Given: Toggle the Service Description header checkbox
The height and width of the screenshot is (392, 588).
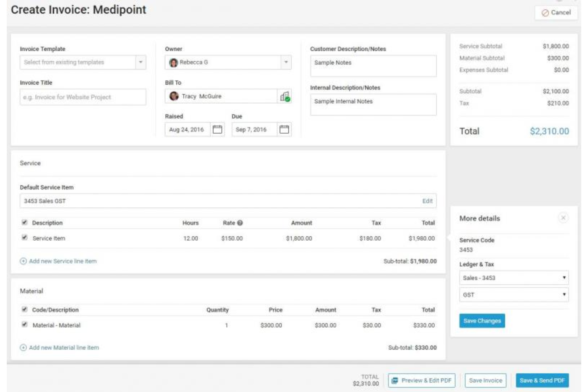Looking at the screenshot, I should pos(25,223).
